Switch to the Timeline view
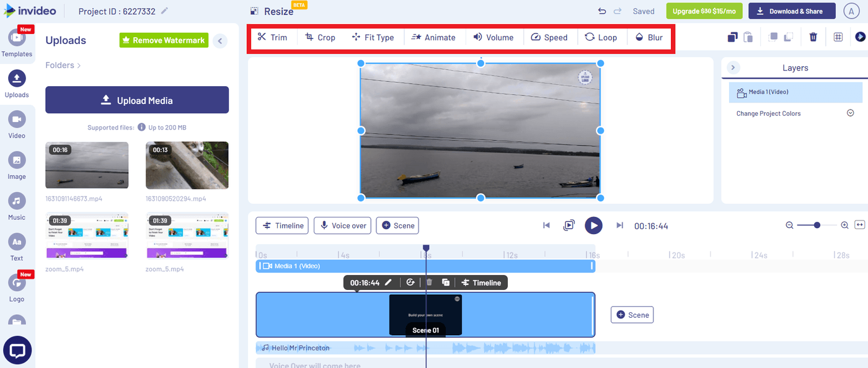 282,226
